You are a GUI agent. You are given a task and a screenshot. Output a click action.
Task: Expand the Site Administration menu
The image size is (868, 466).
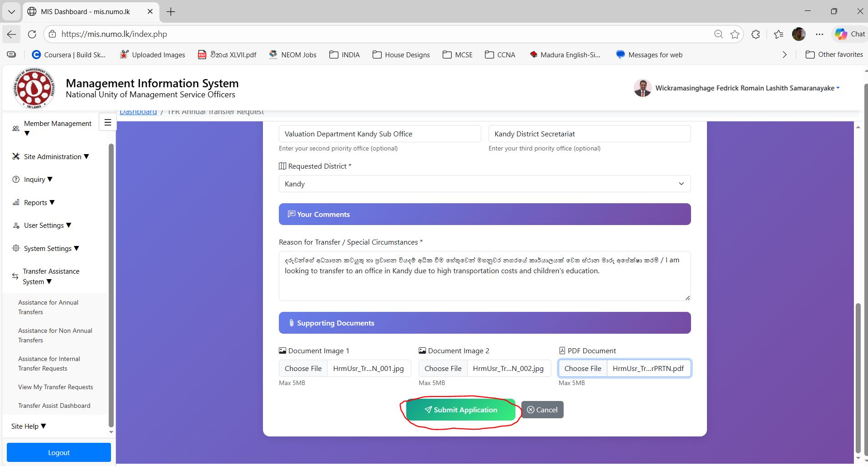click(x=56, y=157)
